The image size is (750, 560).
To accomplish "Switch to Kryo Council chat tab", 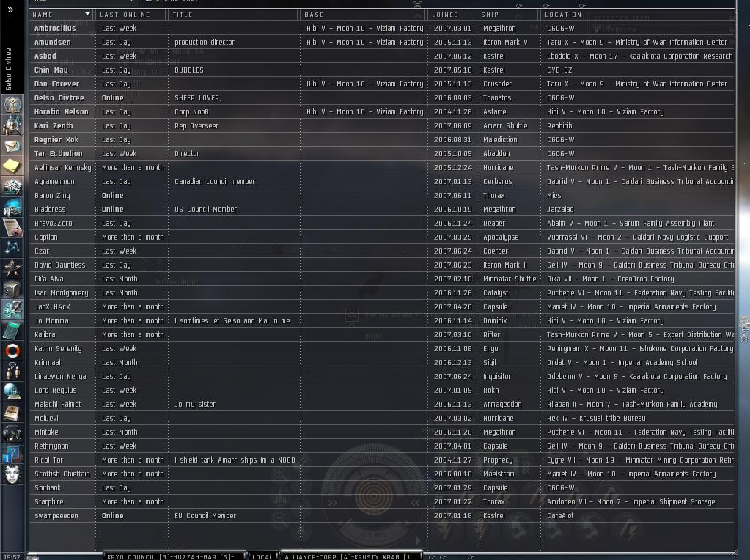I will coord(174,556).
